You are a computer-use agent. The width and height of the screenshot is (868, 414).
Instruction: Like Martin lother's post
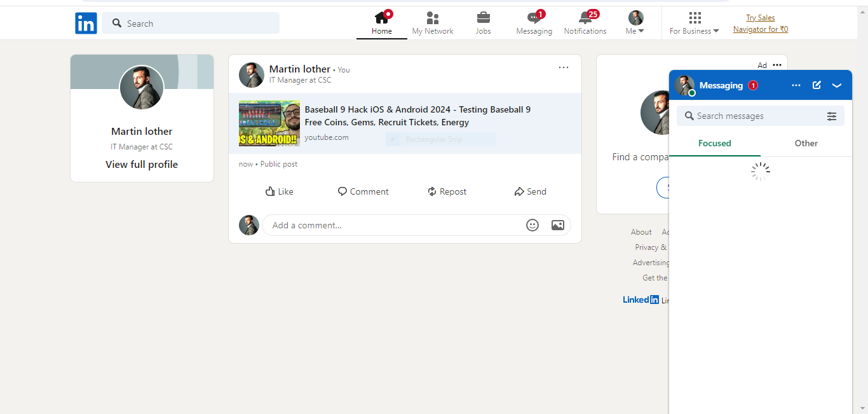pyautogui.click(x=280, y=191)
